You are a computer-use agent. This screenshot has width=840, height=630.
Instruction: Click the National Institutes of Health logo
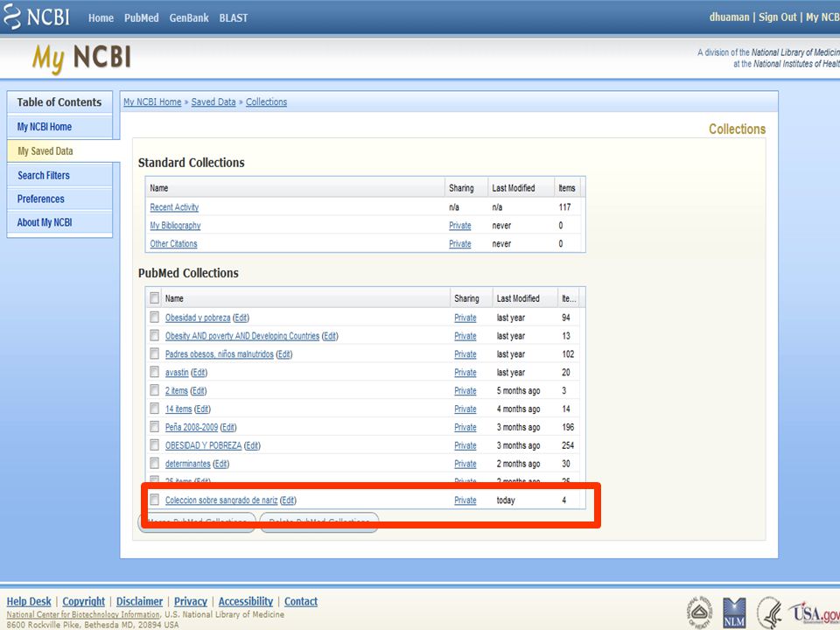pos(699,612)
